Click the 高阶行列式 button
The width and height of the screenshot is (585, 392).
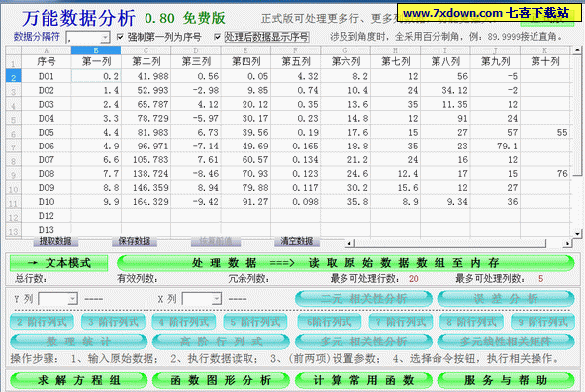(x=221, y=342)
